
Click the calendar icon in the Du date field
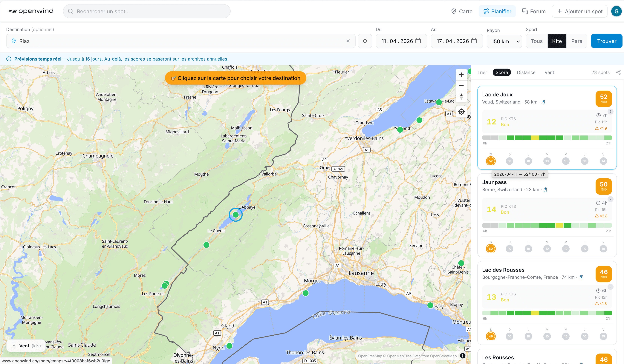click(x=419, y=41)
